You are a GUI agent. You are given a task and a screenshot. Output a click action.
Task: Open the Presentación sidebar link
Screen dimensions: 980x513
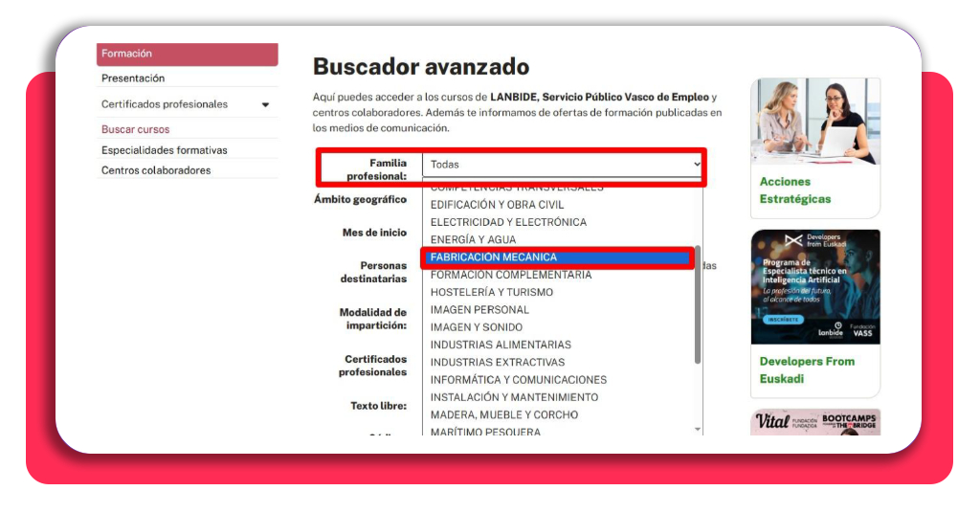[x=133, y=78]
